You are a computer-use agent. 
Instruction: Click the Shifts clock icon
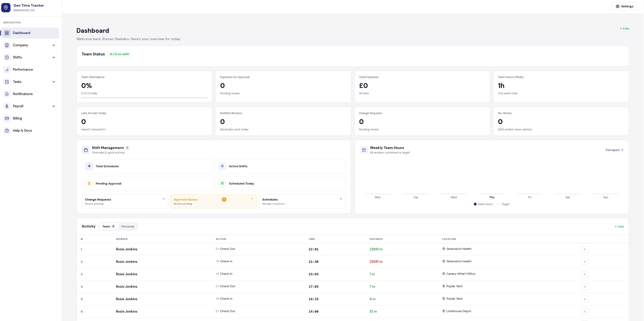7,57
